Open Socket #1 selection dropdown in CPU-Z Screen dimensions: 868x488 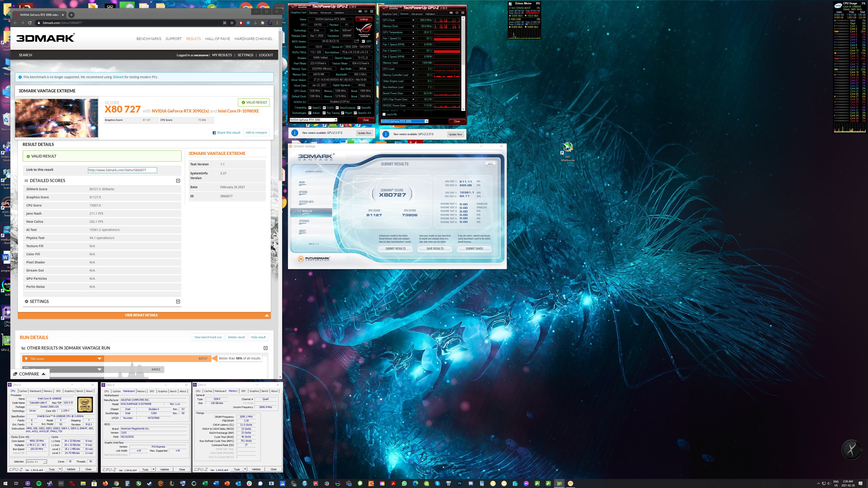45,462
